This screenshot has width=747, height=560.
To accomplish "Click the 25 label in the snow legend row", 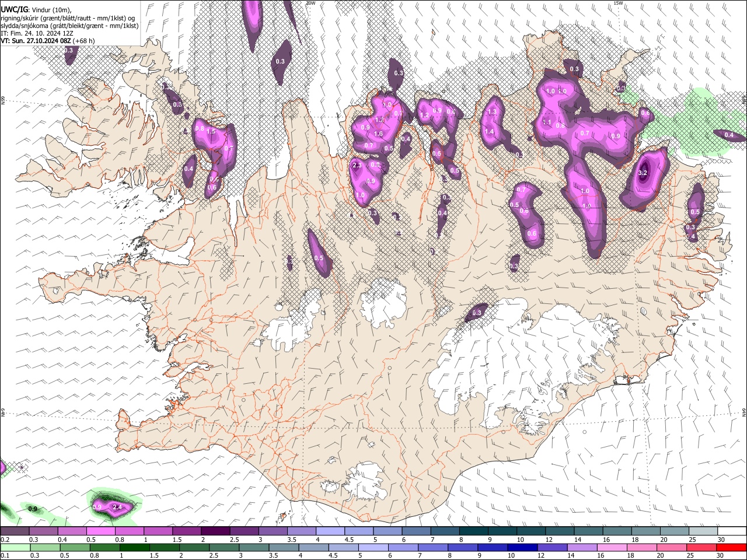I will click(x=692, y=540).
